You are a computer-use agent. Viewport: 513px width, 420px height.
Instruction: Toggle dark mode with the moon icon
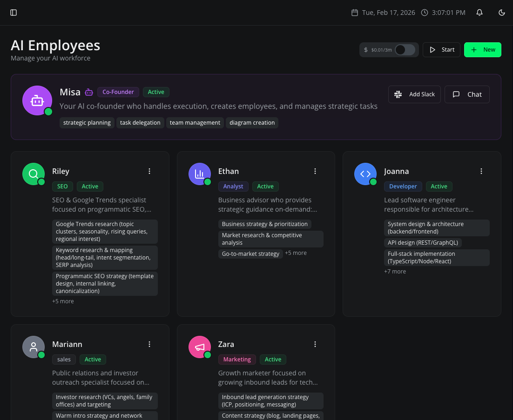501,13
